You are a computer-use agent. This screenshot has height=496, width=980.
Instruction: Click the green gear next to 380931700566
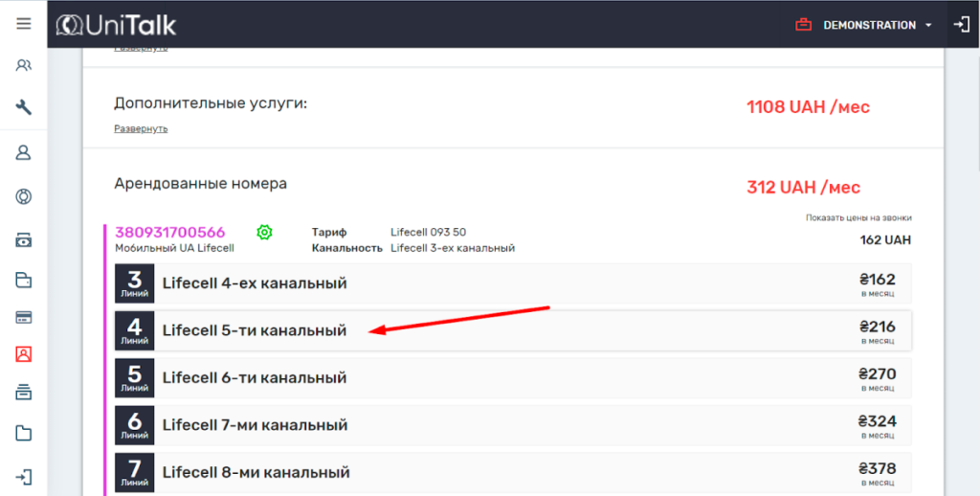265,232
